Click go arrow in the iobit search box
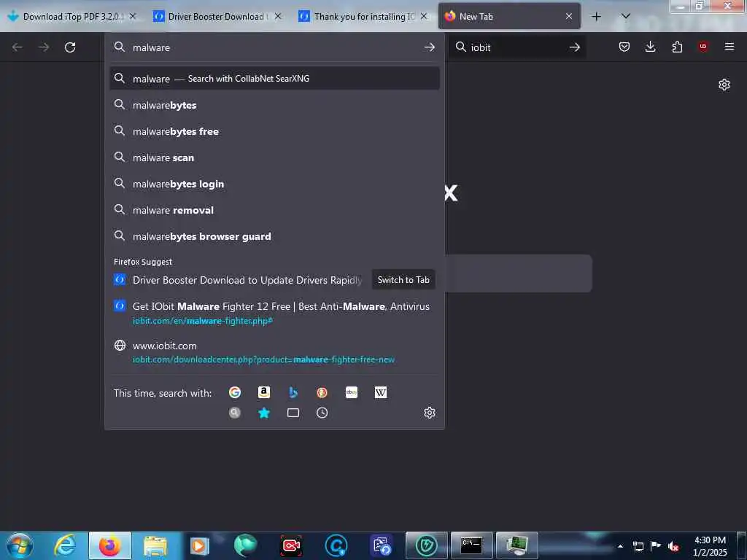Image resolution: width=747 pixels, height=560 pixels. point(575,47)
